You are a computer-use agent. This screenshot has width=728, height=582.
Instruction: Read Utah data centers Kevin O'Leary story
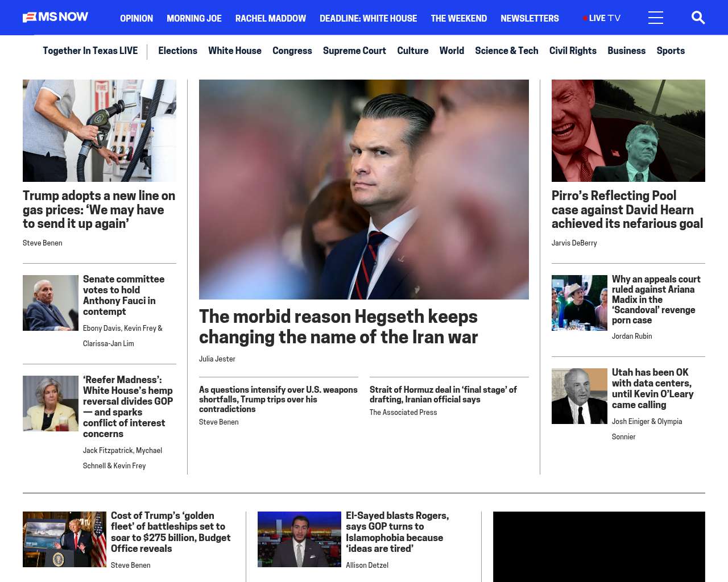tap(653, 389)
